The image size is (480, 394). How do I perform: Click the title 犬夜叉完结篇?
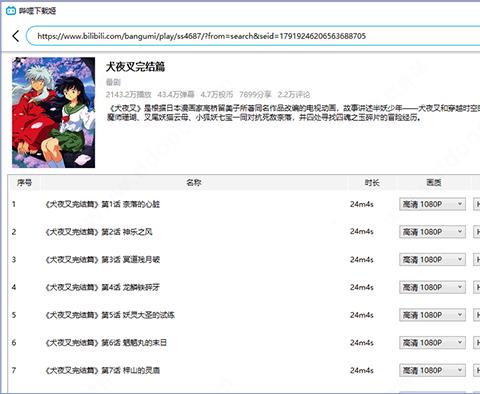135,67
